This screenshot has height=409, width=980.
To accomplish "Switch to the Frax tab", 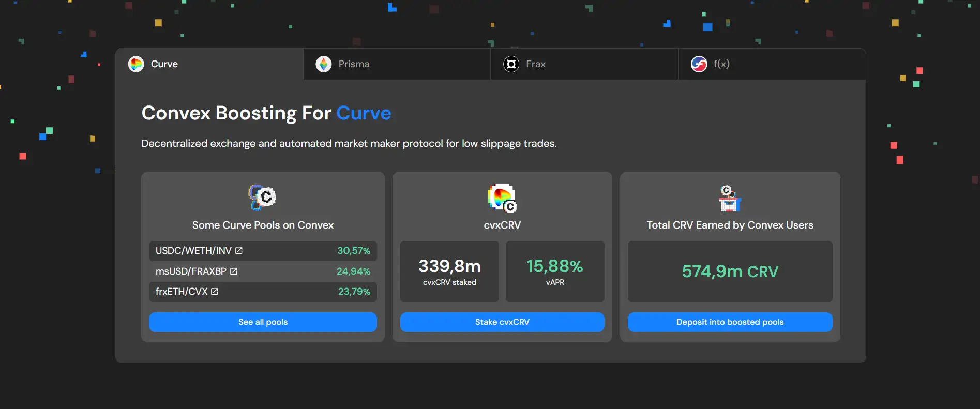I will pyautogui.click(x=584, y=64).
